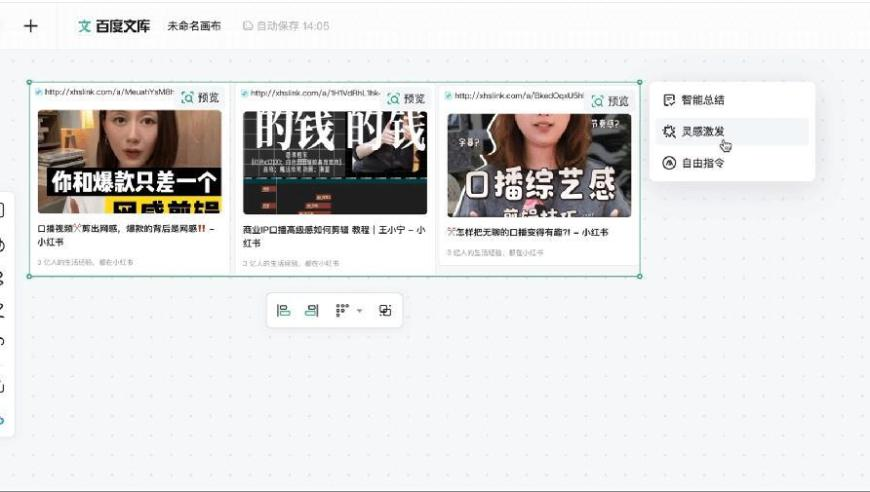
Task: Click title 商业IP口播高级感如何剪辑 教程
Action: pyautogui.click(x=334, y=236)
